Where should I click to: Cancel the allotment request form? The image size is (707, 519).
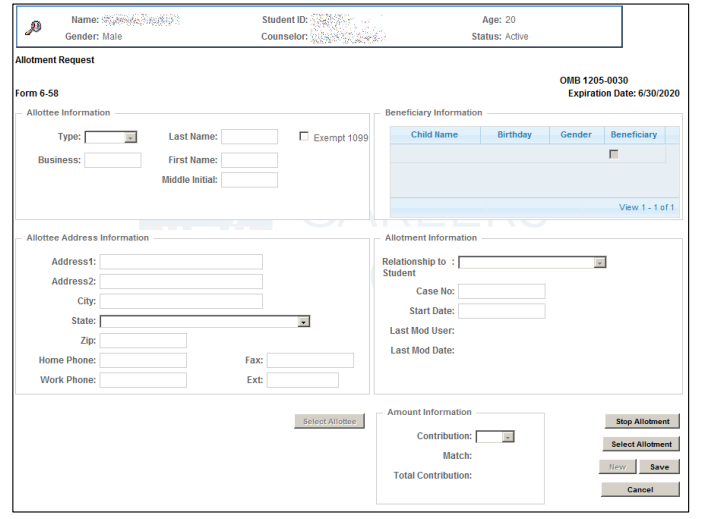[x=640, y=490]
